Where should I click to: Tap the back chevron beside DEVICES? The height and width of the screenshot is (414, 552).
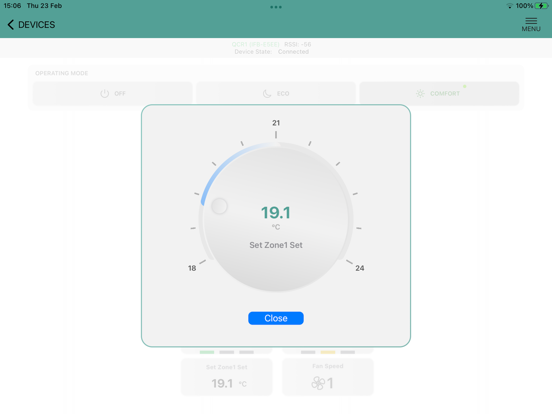coord(11,25)
